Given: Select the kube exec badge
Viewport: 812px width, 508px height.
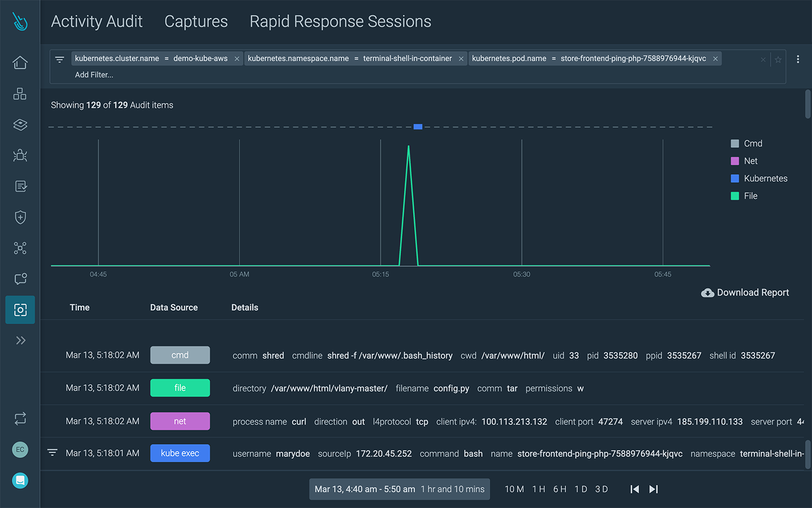Looking at the screenshot, I should click(180, 453).
